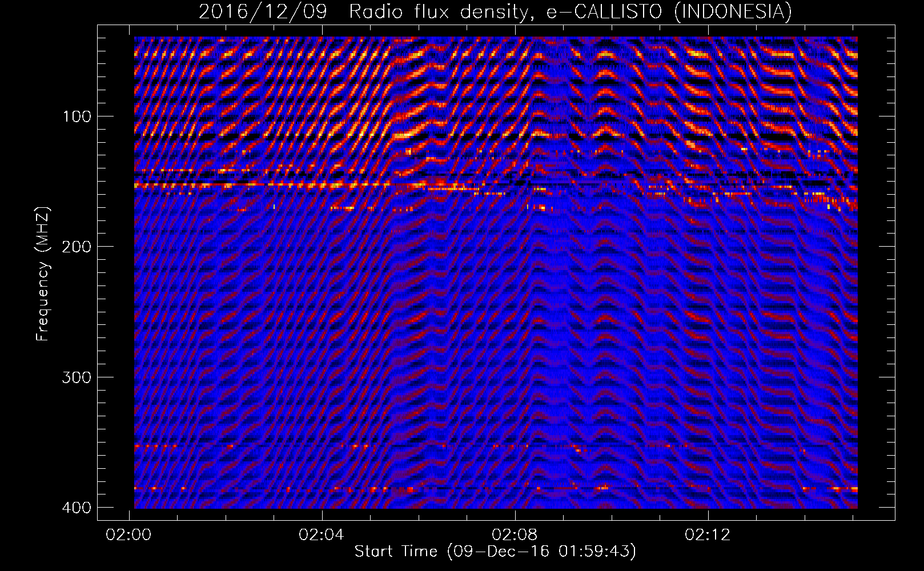Click the '02:12' time tick label

[x=708, y=534]
